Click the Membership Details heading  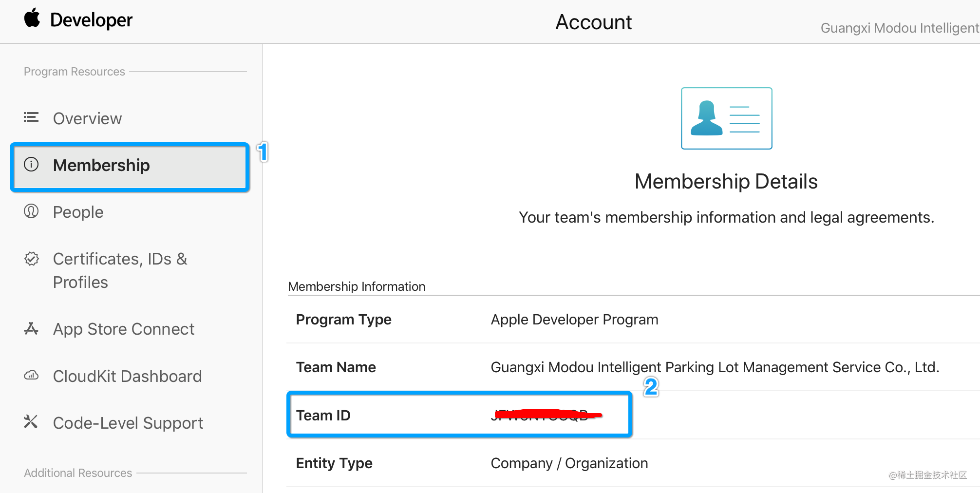pos(726,181)
